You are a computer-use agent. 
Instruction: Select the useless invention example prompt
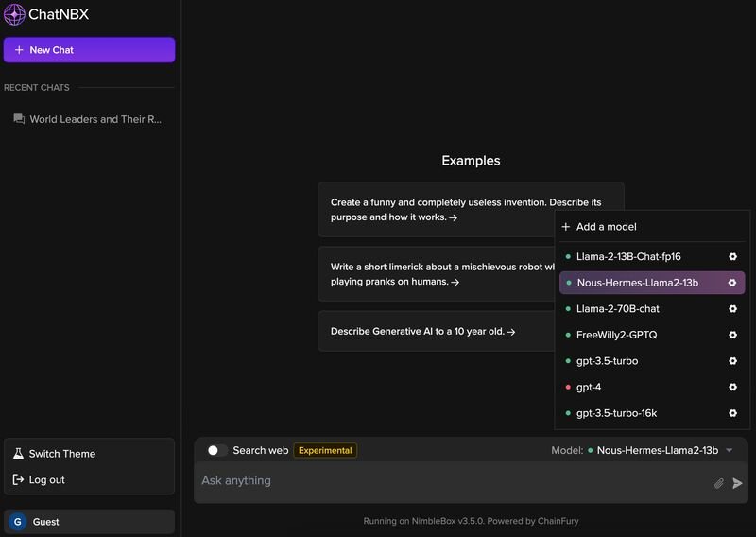coord(471,210)
